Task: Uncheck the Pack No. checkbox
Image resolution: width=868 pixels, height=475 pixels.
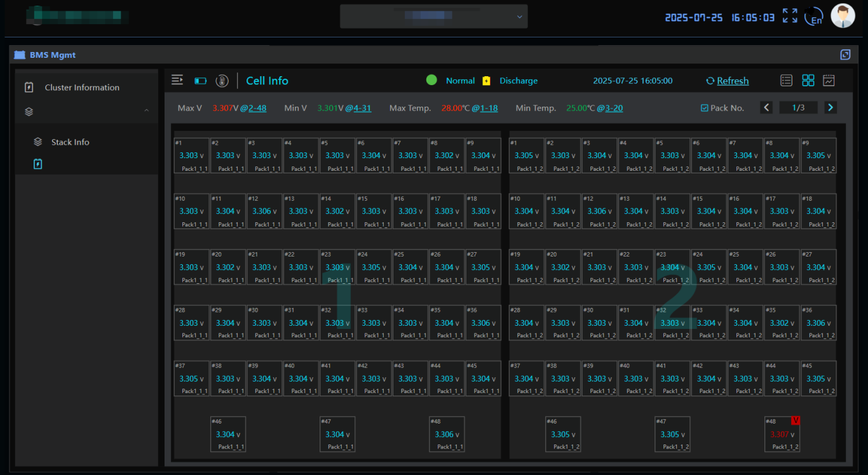Action: (704, 108)
